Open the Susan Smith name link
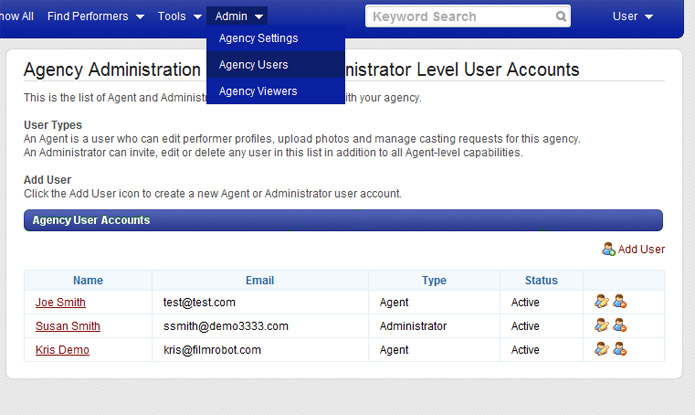Screen dimensions: 695x415 pyautogui.click(x=67, y=326)
